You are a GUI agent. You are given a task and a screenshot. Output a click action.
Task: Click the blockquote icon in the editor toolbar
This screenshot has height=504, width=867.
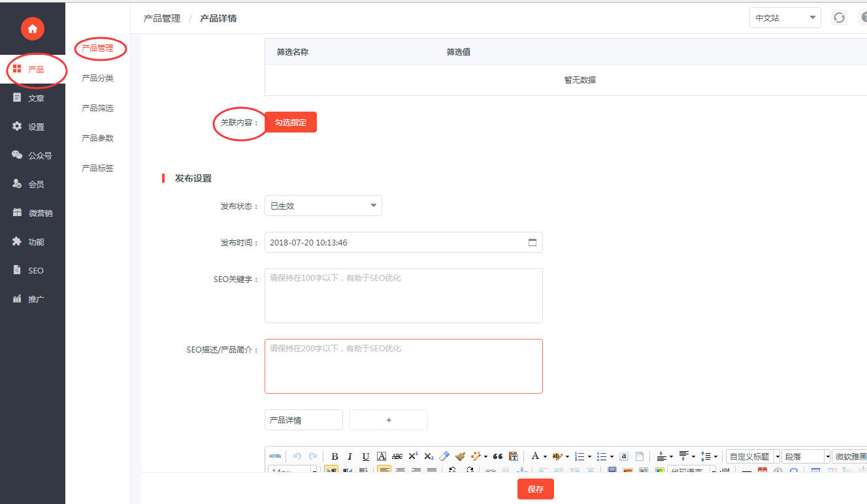498,456
